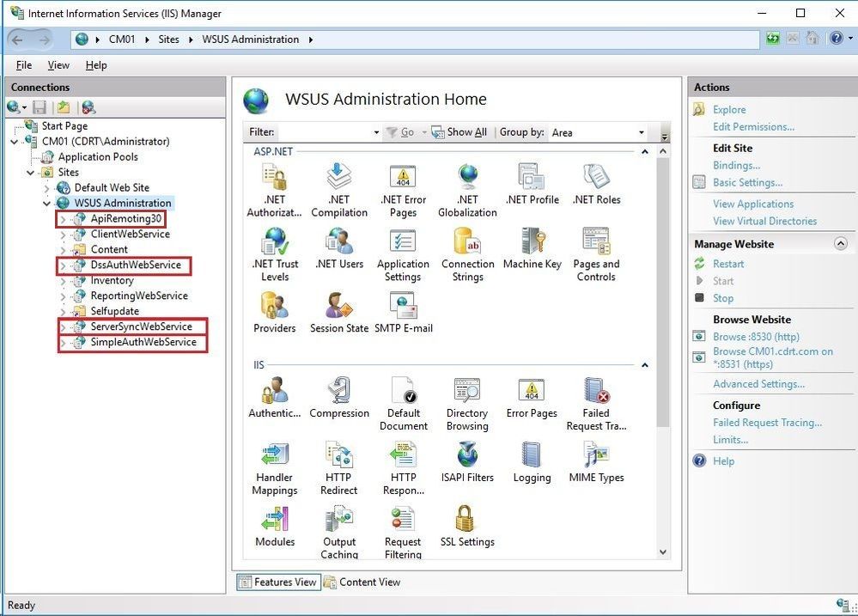Image resolution: width=858 pixels, height=616 pixels.
Task: Open the Logging feature
Action: point(531,464)
